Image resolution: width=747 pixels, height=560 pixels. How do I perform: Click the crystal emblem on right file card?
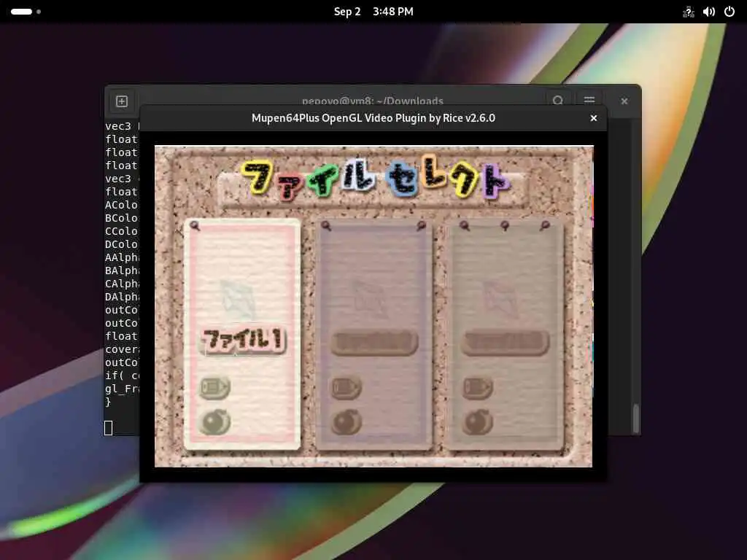click(x=500, y=298)
